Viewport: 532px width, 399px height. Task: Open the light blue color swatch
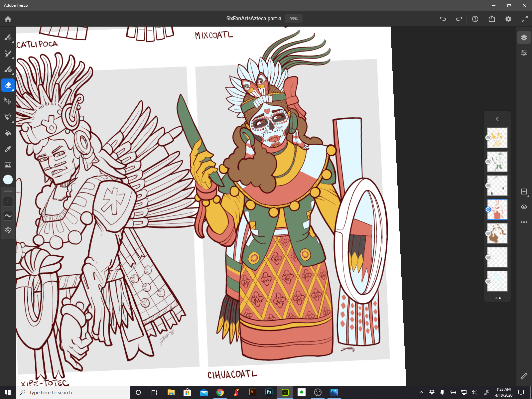pos(8,180)
